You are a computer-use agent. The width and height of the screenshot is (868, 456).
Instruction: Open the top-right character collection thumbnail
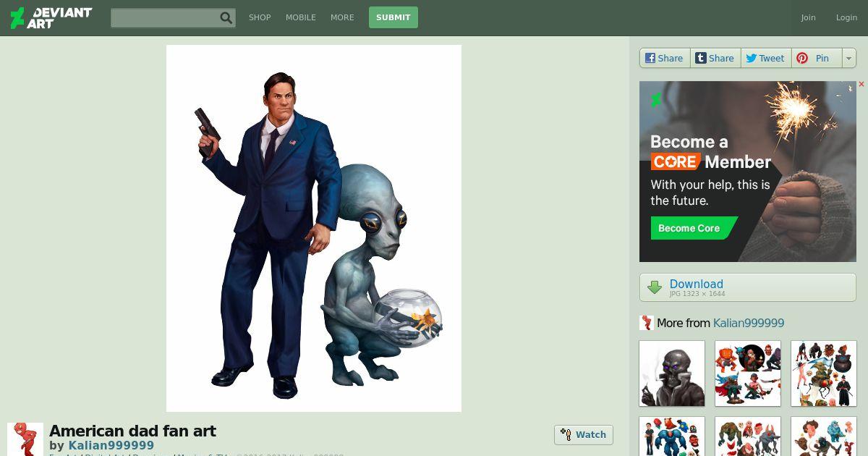[x=824, y=373]
